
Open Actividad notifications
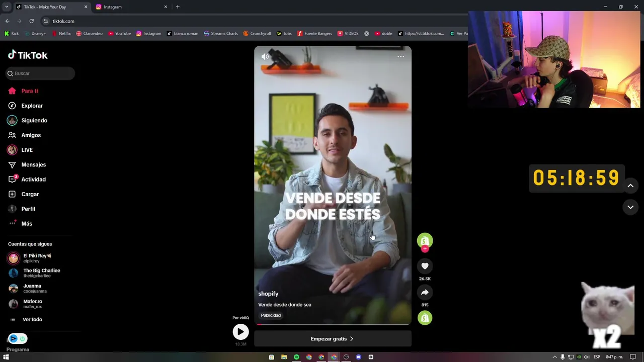click(x=34, y=179)
